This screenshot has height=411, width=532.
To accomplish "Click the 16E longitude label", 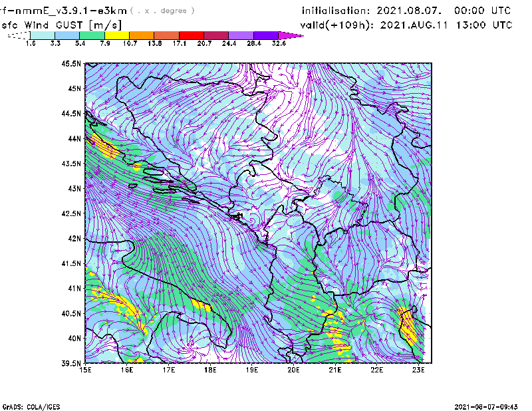I will pyautogui.click(x=127, y=370).
